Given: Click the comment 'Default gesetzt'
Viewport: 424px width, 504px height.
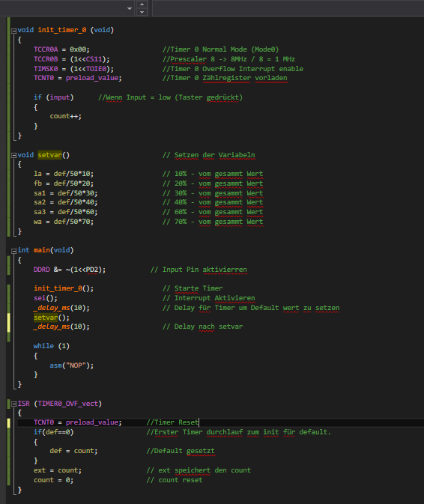Looking at the screenshot, I should (x=181, y=451).
